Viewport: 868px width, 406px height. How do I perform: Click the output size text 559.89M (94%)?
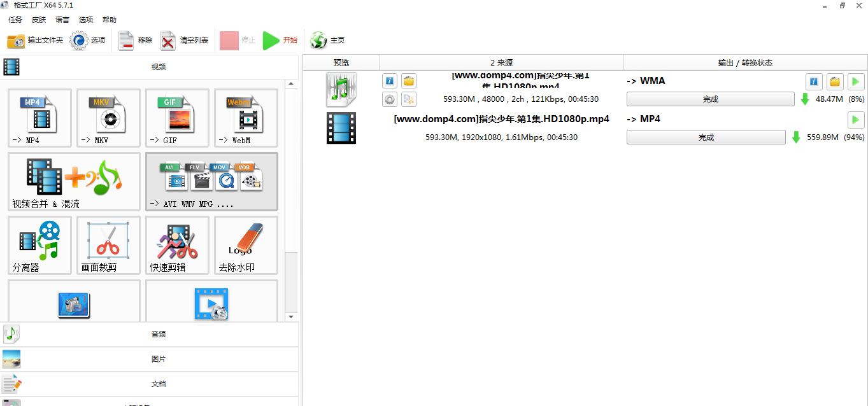pos(836,137)
